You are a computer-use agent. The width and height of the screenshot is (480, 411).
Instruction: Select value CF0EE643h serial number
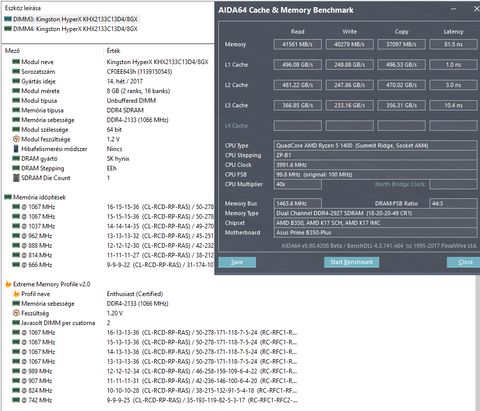139,71
